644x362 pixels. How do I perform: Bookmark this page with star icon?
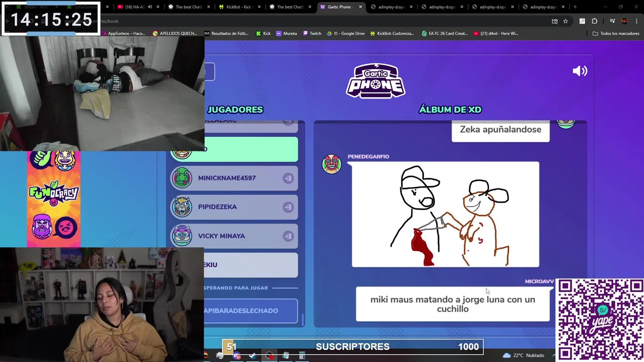[x=566, y=21]
